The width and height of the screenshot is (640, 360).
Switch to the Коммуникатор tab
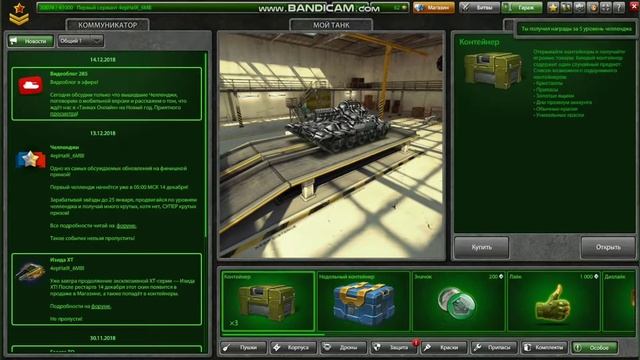[107, 25]
